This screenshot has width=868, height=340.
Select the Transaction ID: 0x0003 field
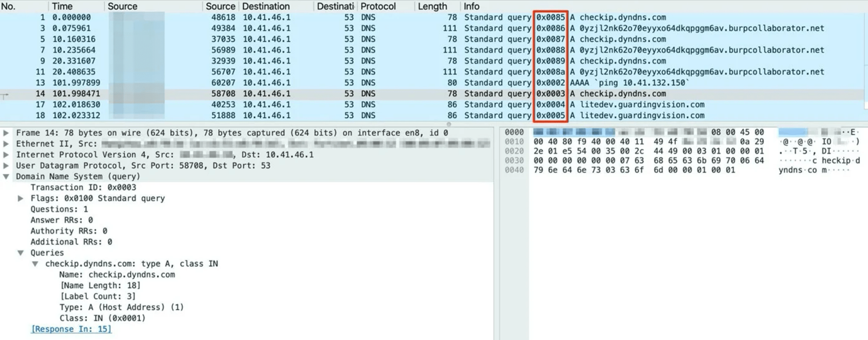83,188
